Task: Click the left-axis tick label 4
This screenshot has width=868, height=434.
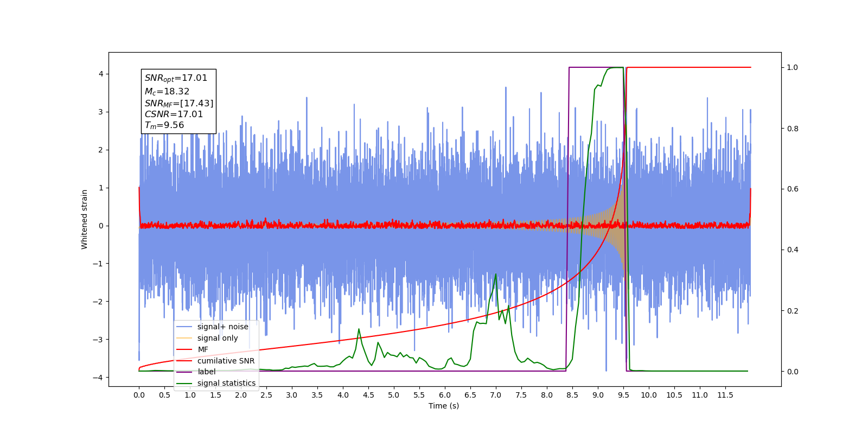Action: tap(100, 74)
